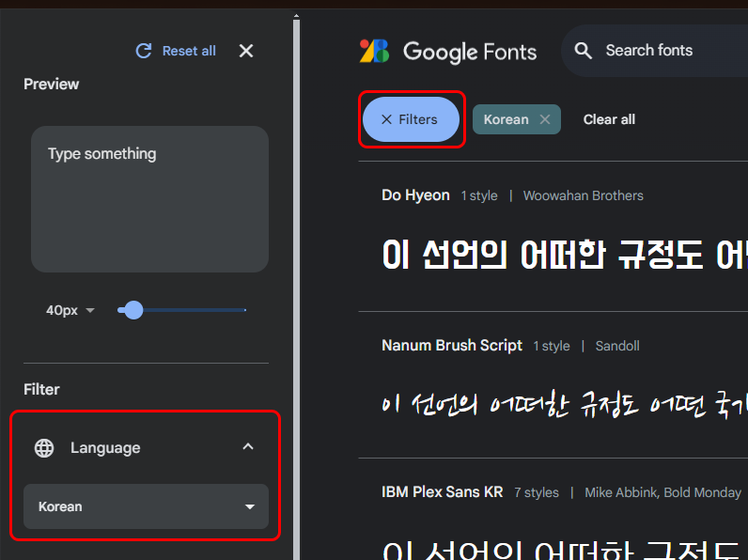This screenshot has height=560, width=748.
Task: Click the Do Hyeon Korean sample text
Action: (x=565, y=255)
